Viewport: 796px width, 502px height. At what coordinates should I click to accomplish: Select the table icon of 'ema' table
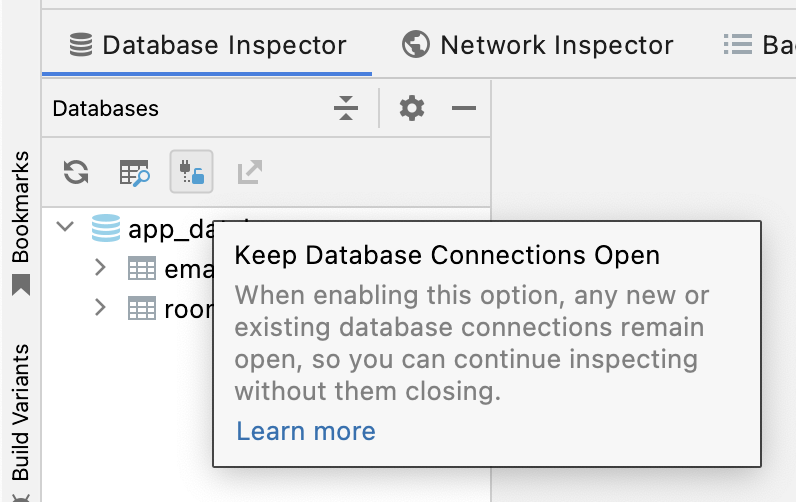(142, 268)
